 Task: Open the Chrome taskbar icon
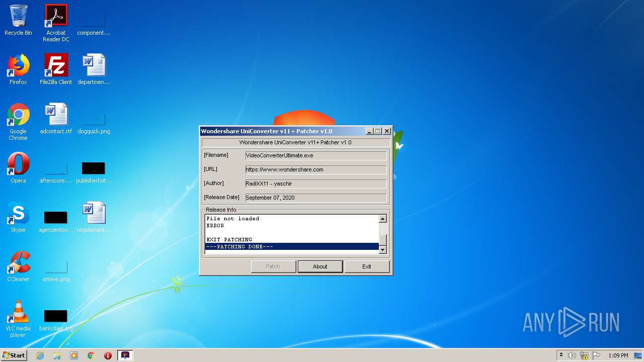coord(91,355)
